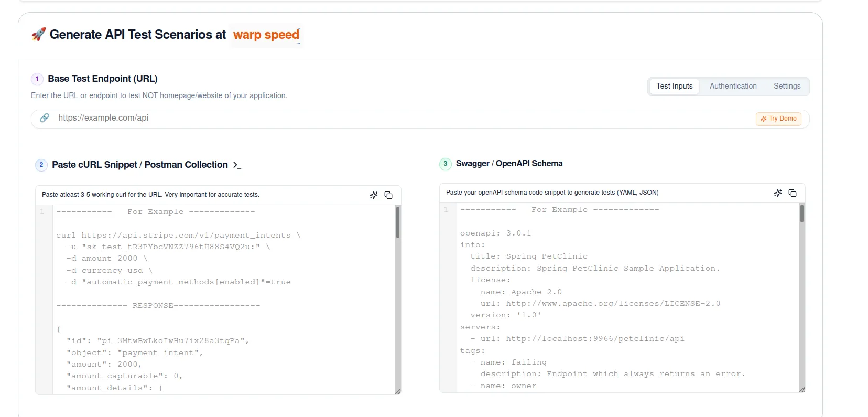Click the line number 1 in cURL editor
The image size is (868, 417).
point(42,212)
